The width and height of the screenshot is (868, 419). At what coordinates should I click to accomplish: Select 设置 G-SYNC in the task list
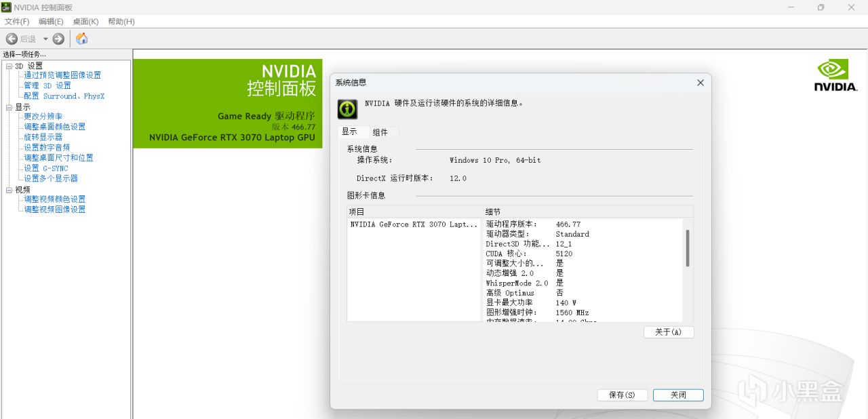45,167
